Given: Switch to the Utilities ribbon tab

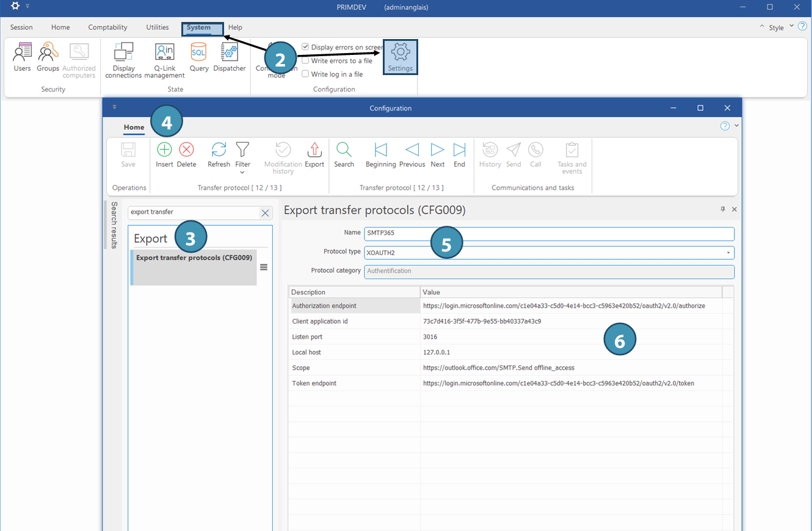Looking at the screenshot, I should point(158,27).
